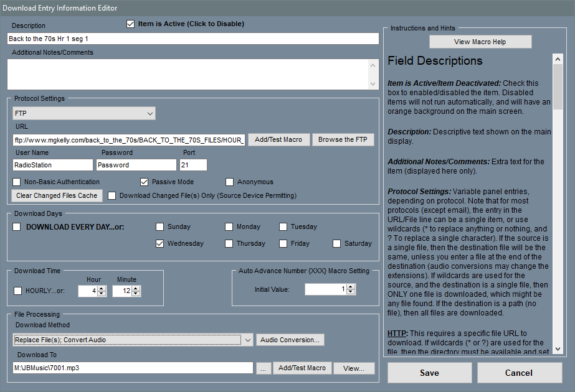The image size is (575, 392).
Task: Click the ellipsis browse button for Download To
Action: point(262,368)
